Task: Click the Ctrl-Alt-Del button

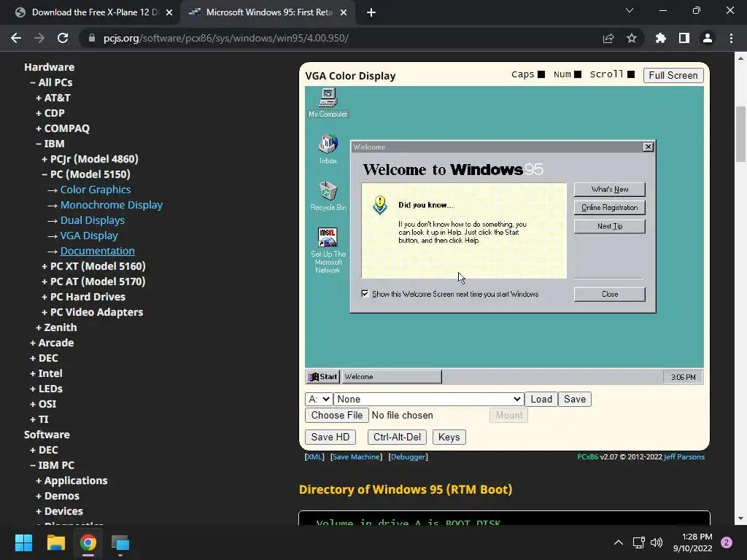Action: tap(397, 437)
